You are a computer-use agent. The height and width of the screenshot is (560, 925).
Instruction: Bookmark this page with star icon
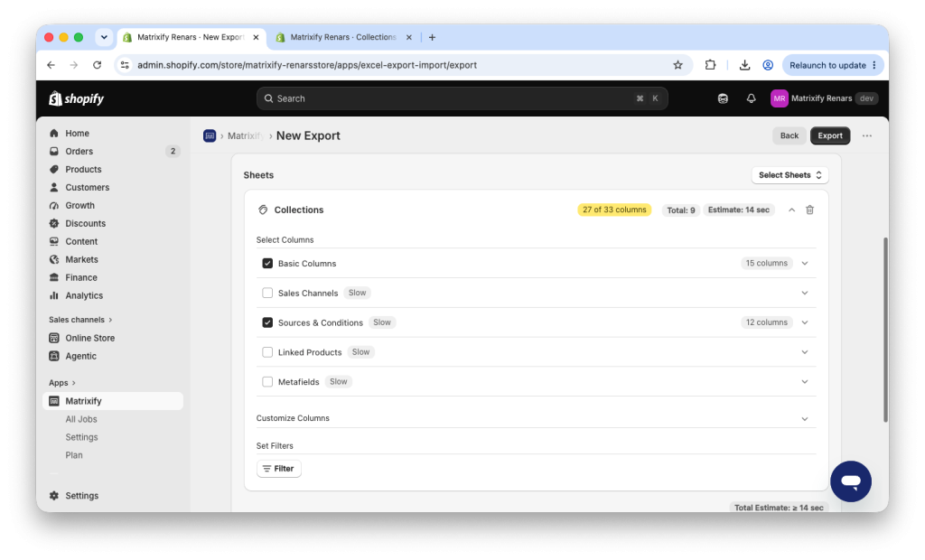coord(677,65)
